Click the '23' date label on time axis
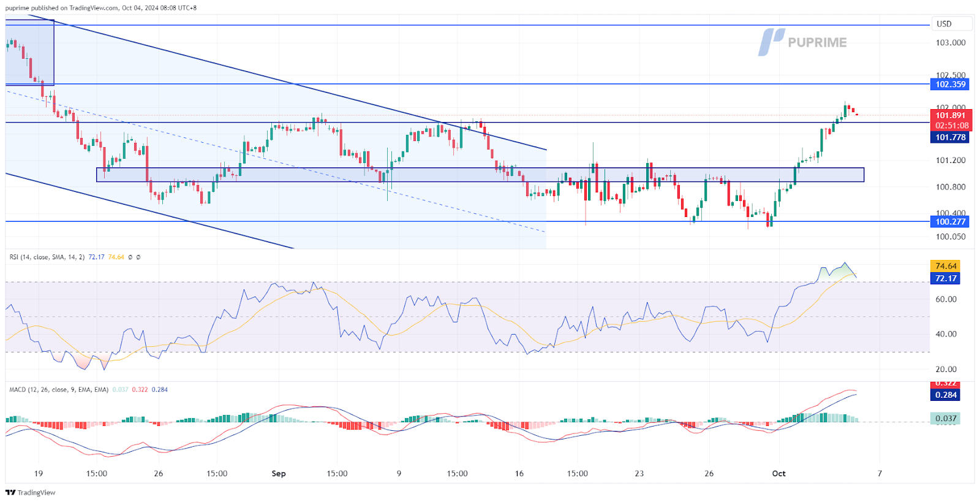This screenshot has width=980, height=502. 639,474
